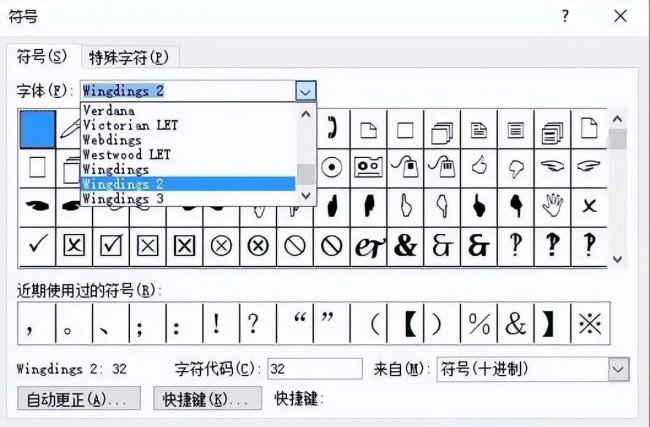Select the plain checkmark symbol
Image resolution: width=650 pixels, height=427 pixels.
coord(37,246)
